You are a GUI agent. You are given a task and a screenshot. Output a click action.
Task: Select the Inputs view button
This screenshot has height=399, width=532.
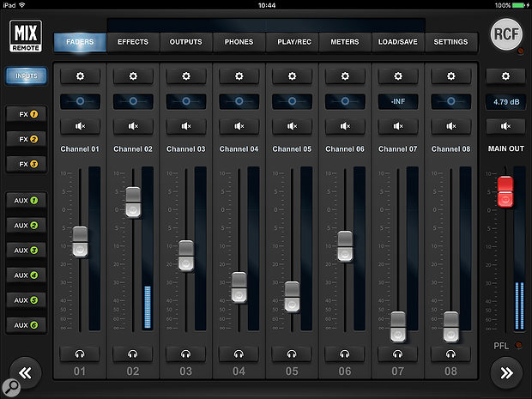(x=26, y=76)
